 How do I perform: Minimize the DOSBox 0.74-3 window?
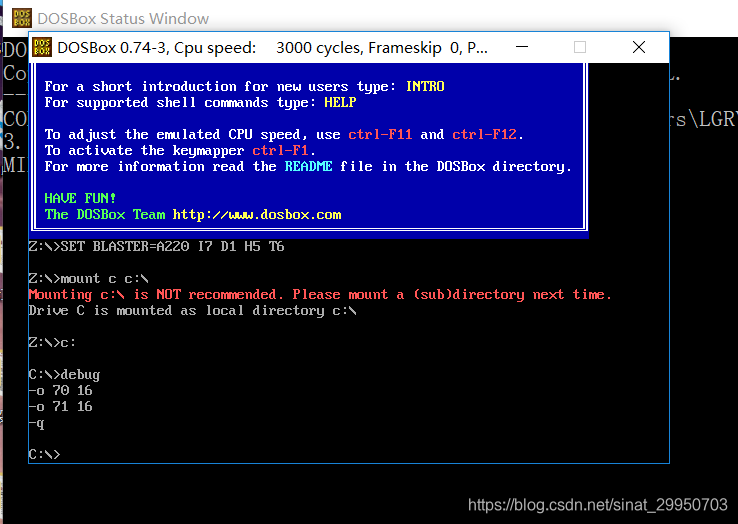click(522, 47)
